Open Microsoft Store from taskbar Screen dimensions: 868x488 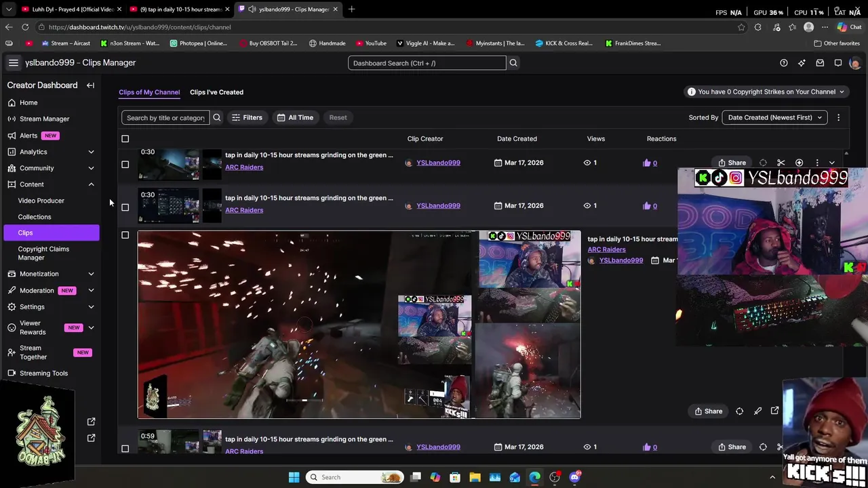[x=455, y=477]
